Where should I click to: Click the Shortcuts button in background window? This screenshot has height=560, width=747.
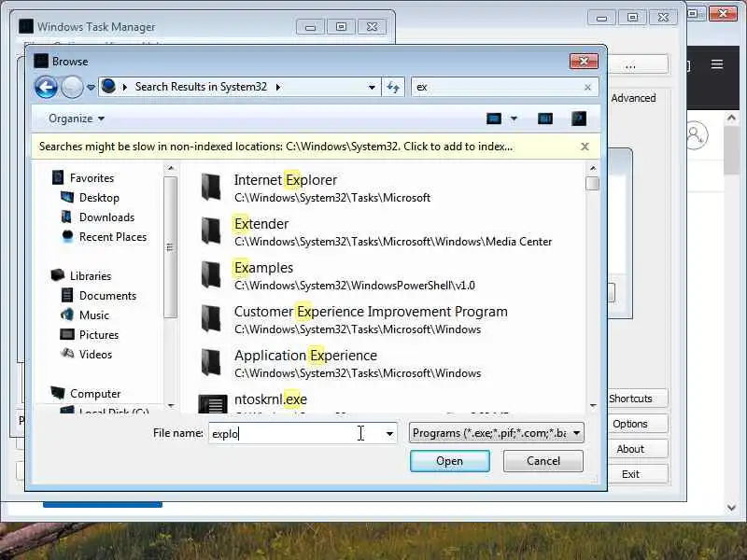pyautogui.click(x=630, y=399)
